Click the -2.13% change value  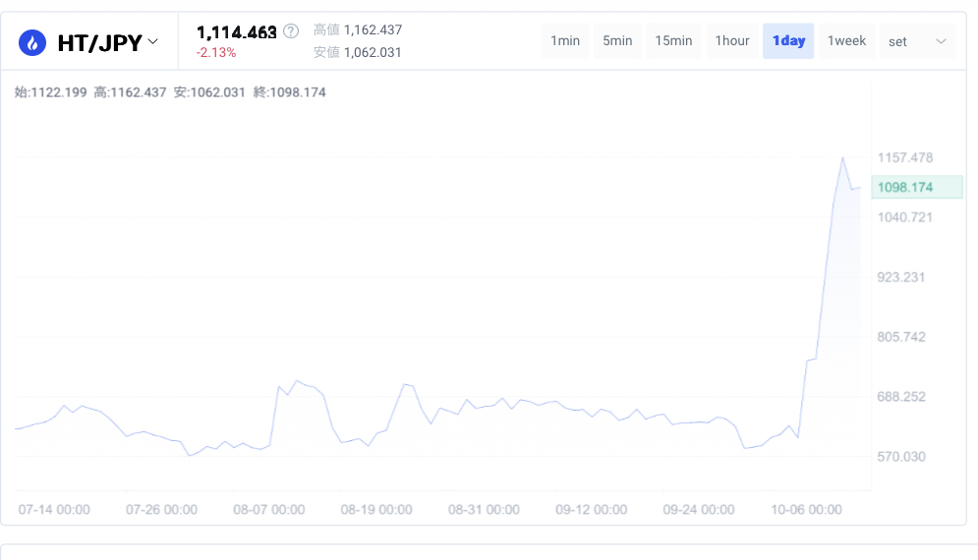click(x=216, y=53)
